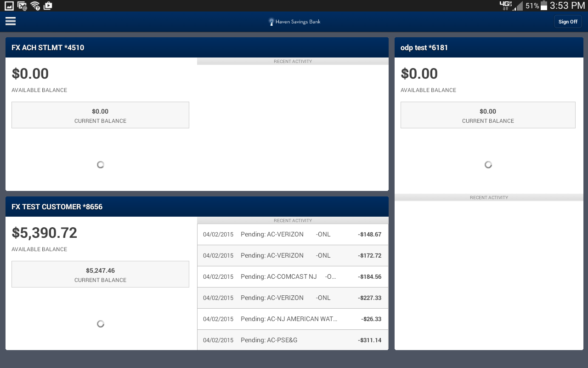Open the odp test *6181 account header
Image resolution: width=588 pixels, height=368 pixels.
(424, 47)
